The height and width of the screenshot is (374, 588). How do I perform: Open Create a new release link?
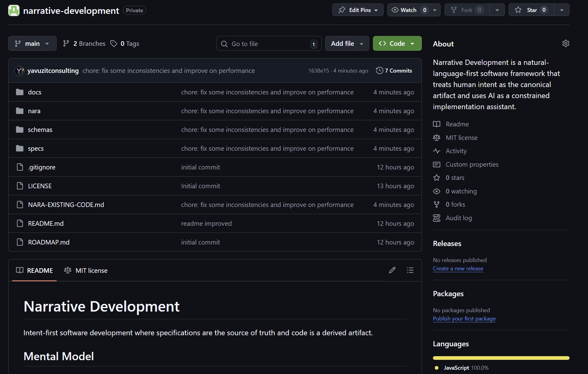[458, 268]
